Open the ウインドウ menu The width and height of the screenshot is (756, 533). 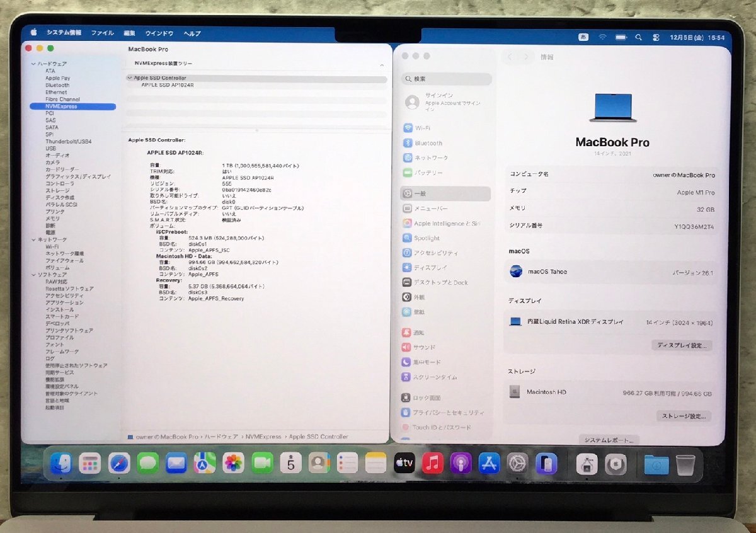[159, 33]
